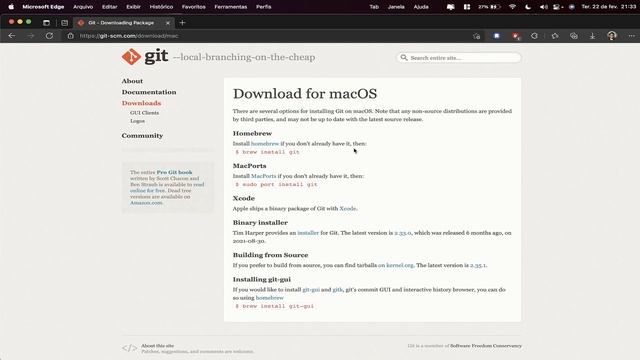Click the 2.35.1 version link
640x360 pixels.
(478, 265)
